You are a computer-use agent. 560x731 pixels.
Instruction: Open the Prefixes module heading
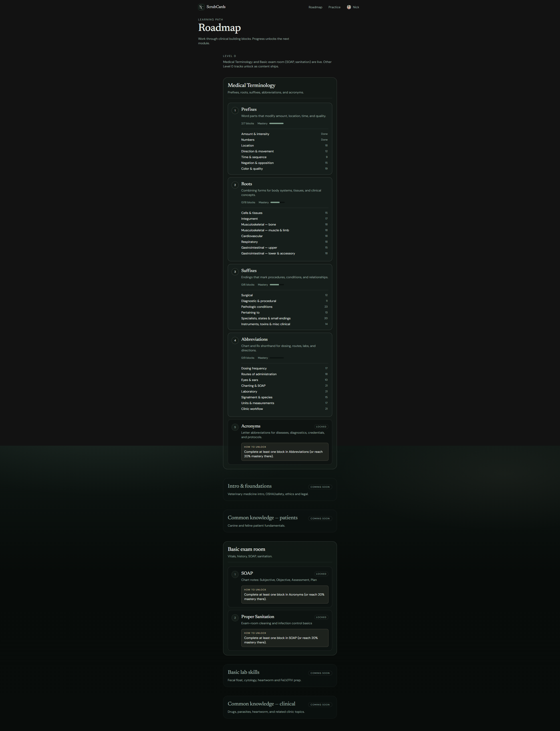pyautogui.click(x=249, y=109)
